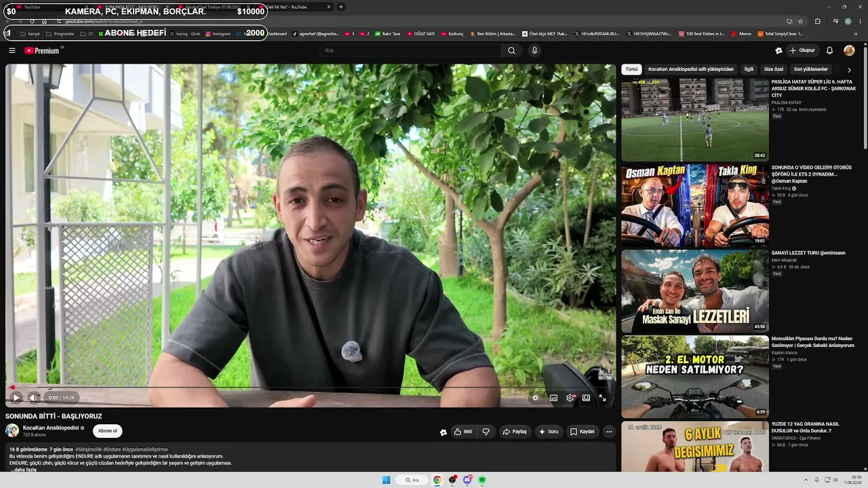Share the video via Paylaş
Screen dimensions: 868x488
[x=514, y=432]
